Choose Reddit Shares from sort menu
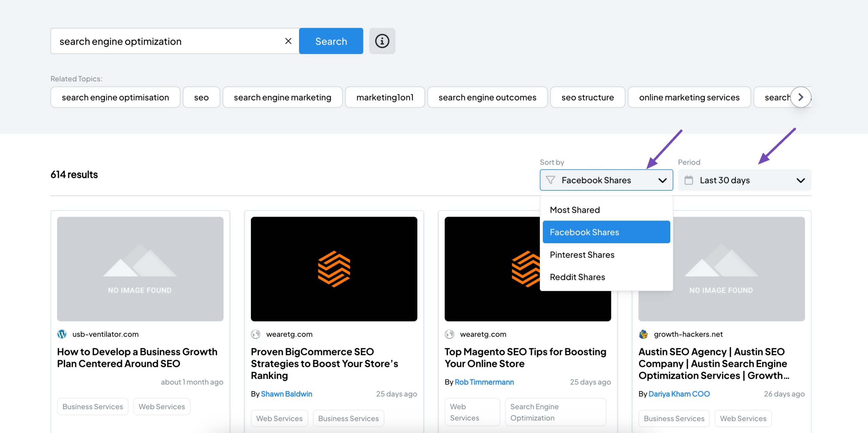Image resolution: width=868 pixels, height=433 pixels. pyautogui.click(x=606, y=277)
